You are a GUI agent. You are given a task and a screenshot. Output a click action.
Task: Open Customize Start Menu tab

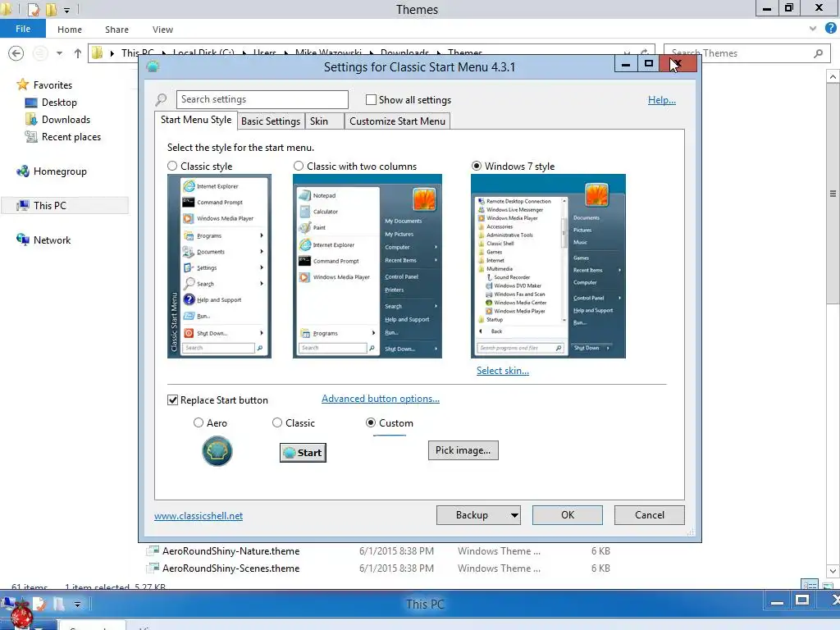(x=397, y=121)
